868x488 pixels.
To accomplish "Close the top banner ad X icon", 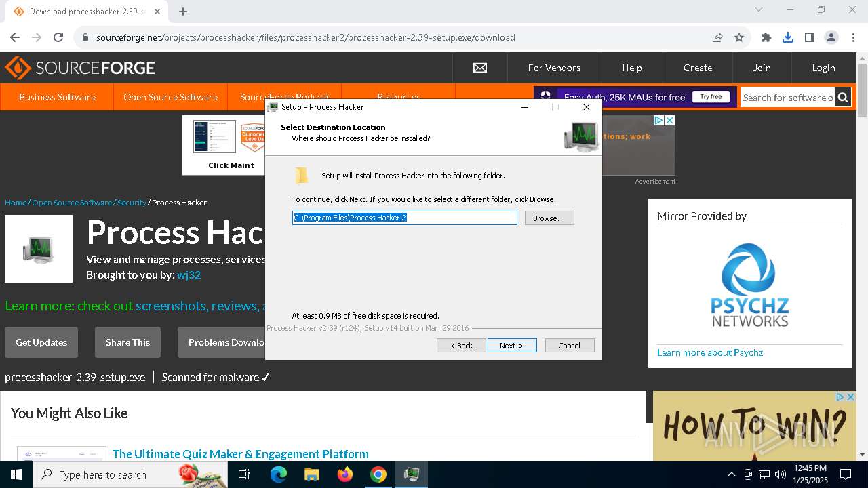I will point(669,120).
